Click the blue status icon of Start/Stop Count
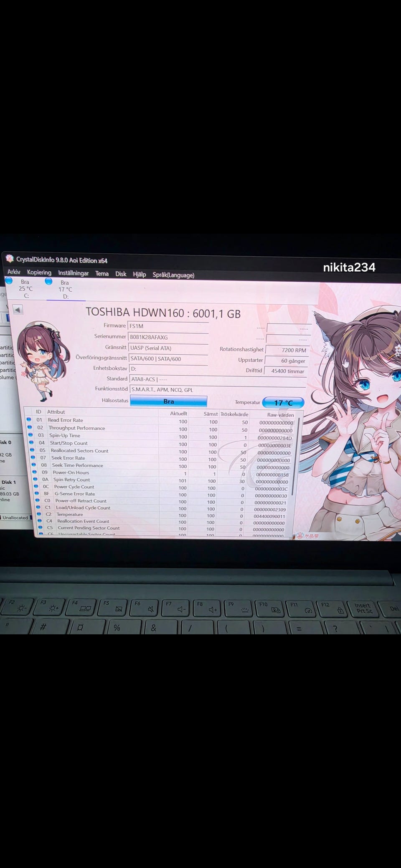The width and height of the screenshot is (401, 868). coord(32,442)
